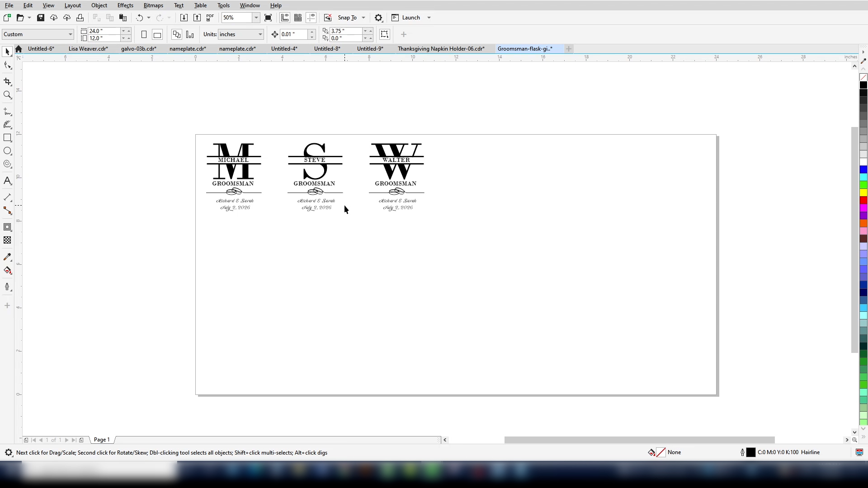Screen dimensions: 868x488
Task: Switch to the Thanksgiving Napkin Holder-06 tab
Action: (441, 48)
